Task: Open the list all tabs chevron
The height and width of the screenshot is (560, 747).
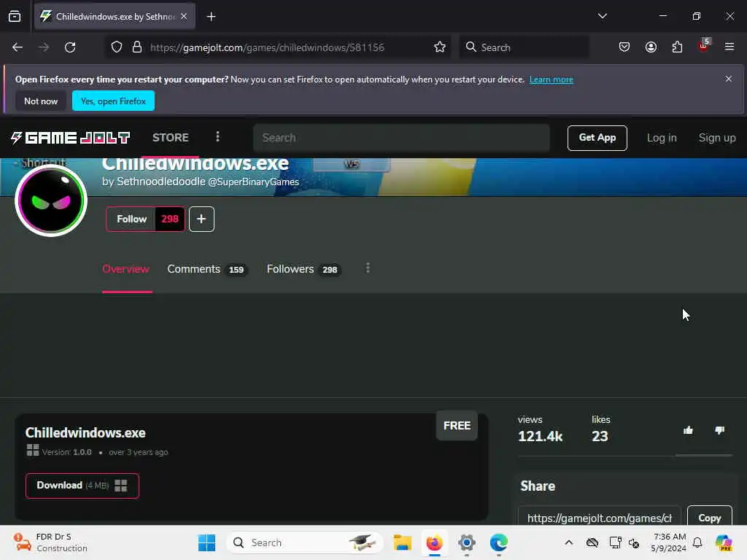Action: (x=602, y=16)
